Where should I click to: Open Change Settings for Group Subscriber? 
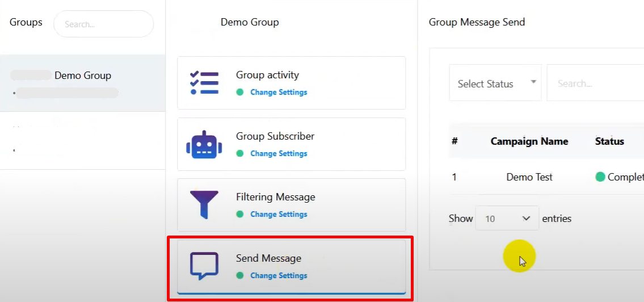[x=279, y=153]
